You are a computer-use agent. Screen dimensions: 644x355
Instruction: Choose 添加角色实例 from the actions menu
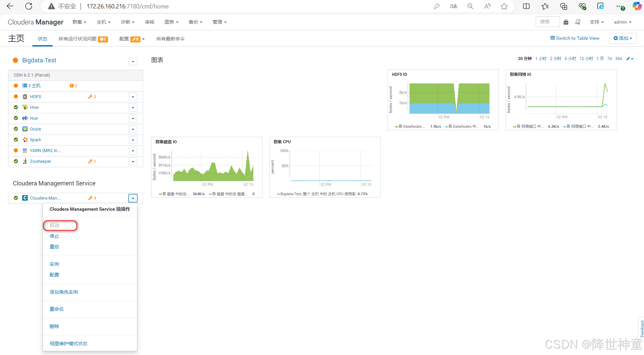point(64,292)
